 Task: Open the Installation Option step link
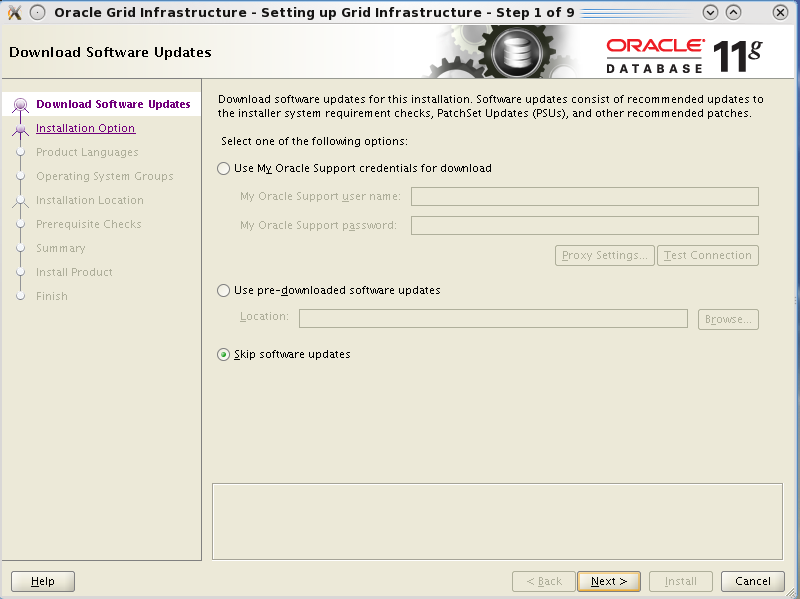tap(85, 128)
